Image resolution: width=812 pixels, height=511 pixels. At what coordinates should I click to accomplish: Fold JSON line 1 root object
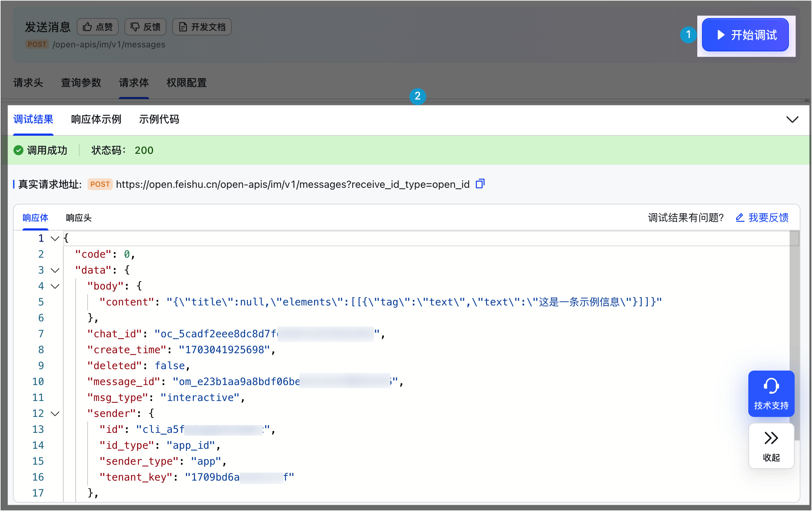[55, 238]
